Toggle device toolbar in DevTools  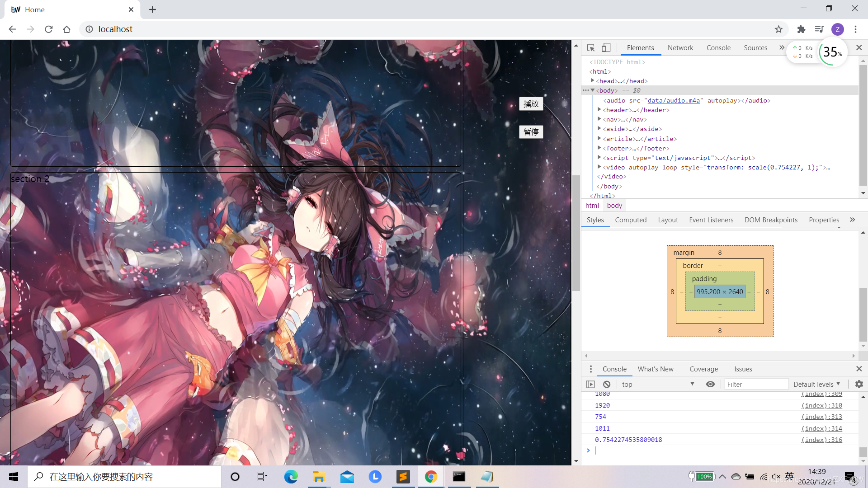[x=606, y=48]
